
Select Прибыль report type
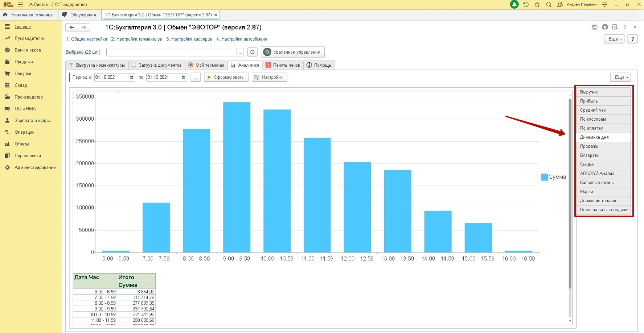pyautogui.click(x=603, y=101)
